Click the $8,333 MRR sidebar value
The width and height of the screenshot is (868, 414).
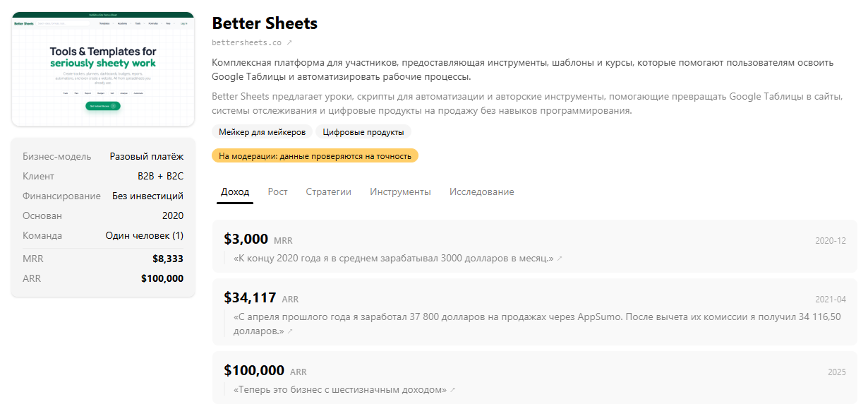168,259
